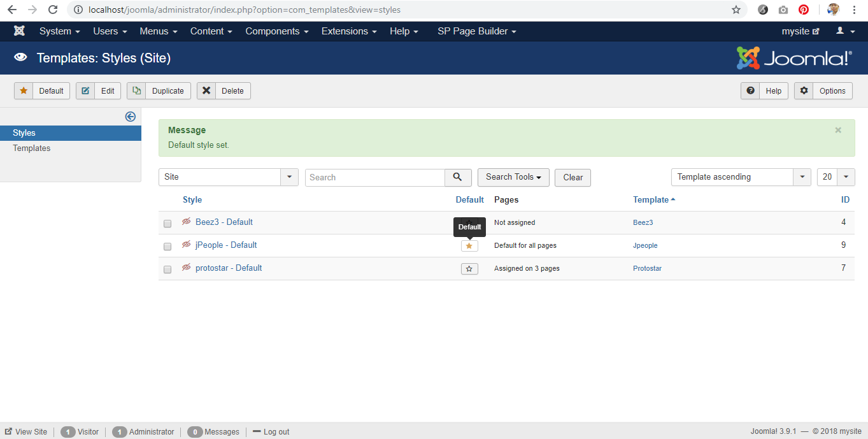
Task: Bookmark this page with browser star icon
Action: pos(736,10)
